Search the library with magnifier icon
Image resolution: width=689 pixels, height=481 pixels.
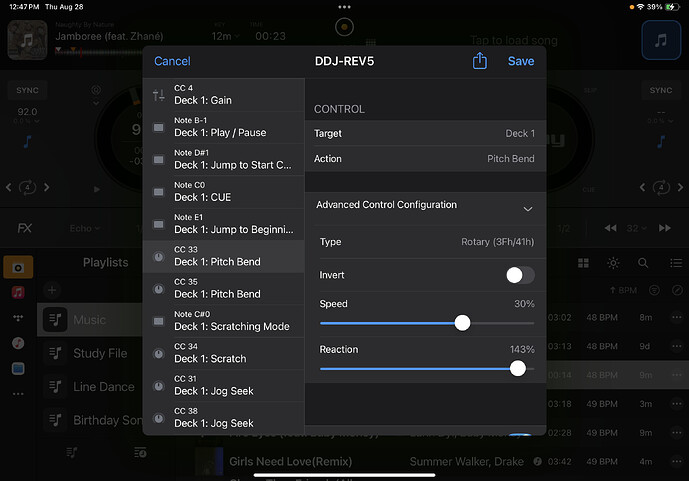[x=643, y=263]
